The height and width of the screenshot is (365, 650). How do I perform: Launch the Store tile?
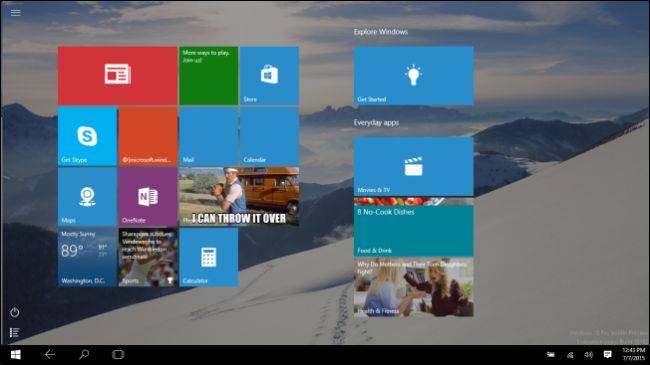(x=269, y=75)
